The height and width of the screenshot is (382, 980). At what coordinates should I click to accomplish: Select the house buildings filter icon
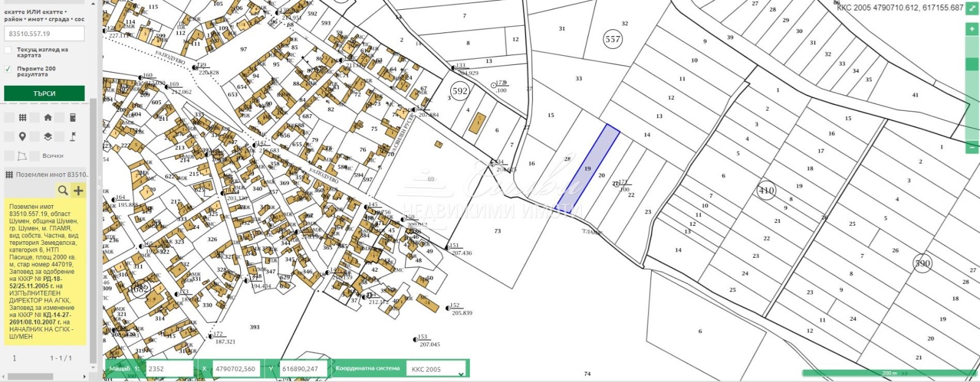48,118
